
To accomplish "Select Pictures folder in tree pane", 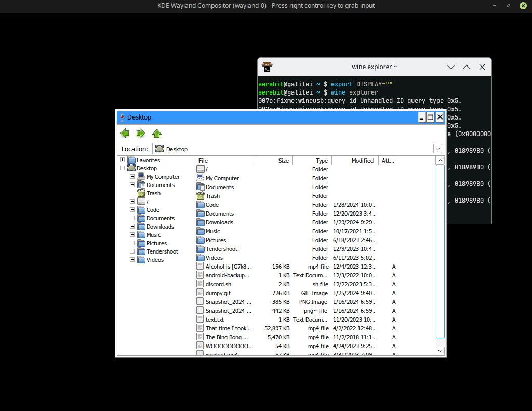I will point(156,243).
